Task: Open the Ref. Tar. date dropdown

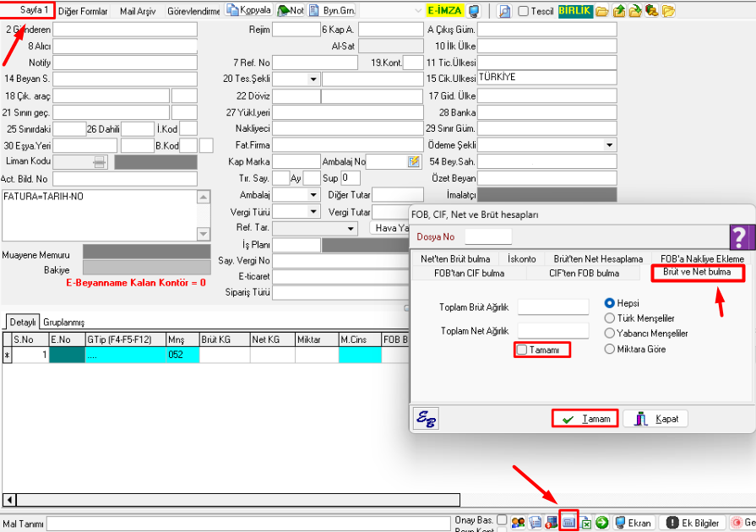Action: (351, 228)
